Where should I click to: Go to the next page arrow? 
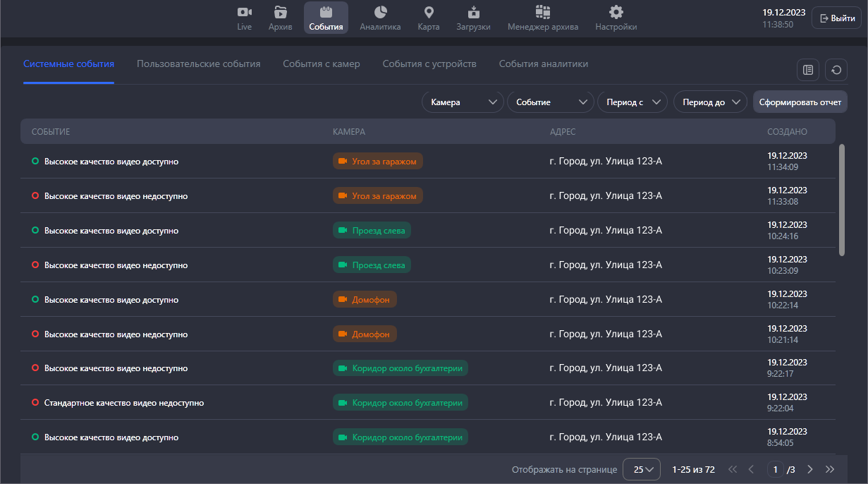coord(810,469)
